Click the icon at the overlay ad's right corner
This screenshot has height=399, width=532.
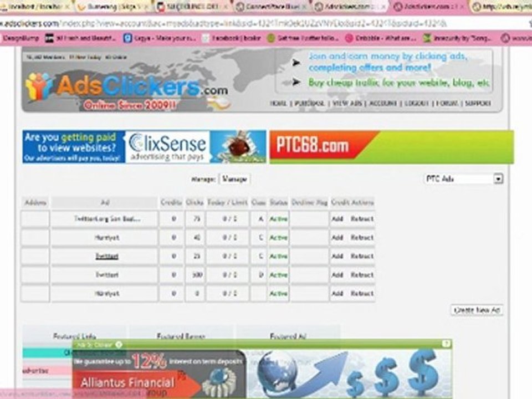[x=446, y=344]
